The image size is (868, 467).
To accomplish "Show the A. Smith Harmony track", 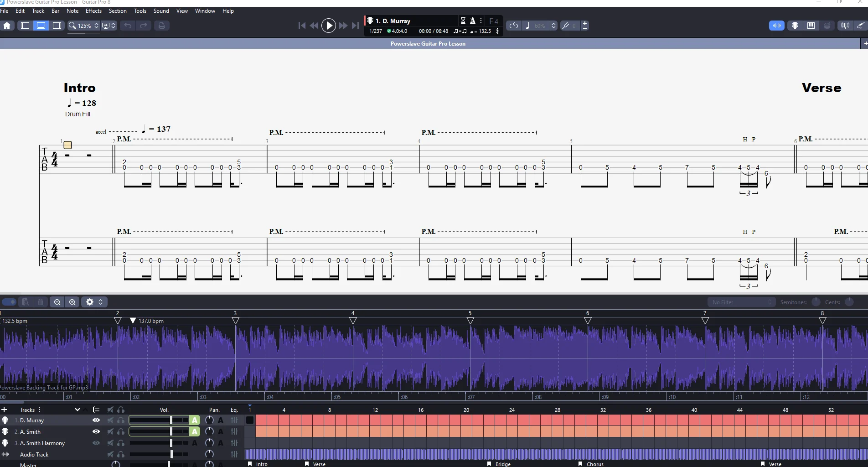I will pyautogui.click(x=96, y=443).
